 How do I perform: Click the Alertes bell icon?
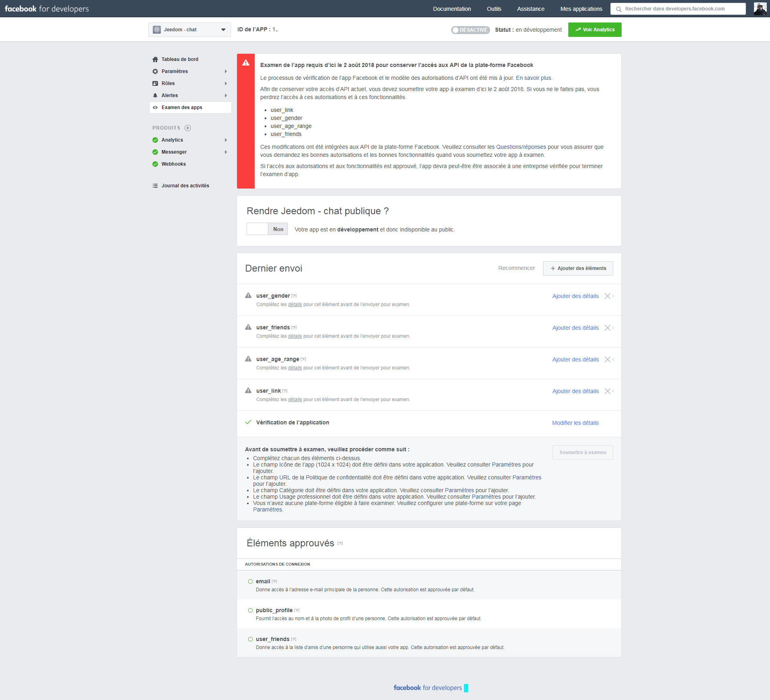click(x=155, y=95)
